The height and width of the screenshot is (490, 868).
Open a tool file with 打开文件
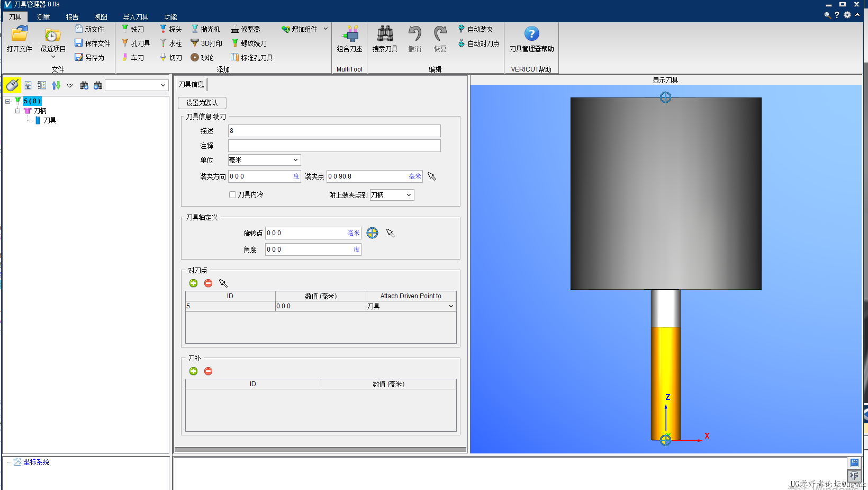click(19, 39)
